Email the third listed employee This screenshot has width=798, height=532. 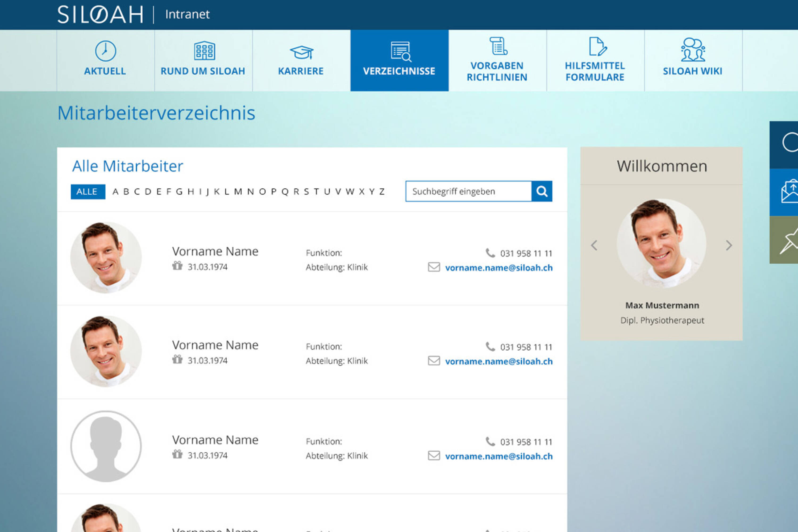[x=499, y=456]
